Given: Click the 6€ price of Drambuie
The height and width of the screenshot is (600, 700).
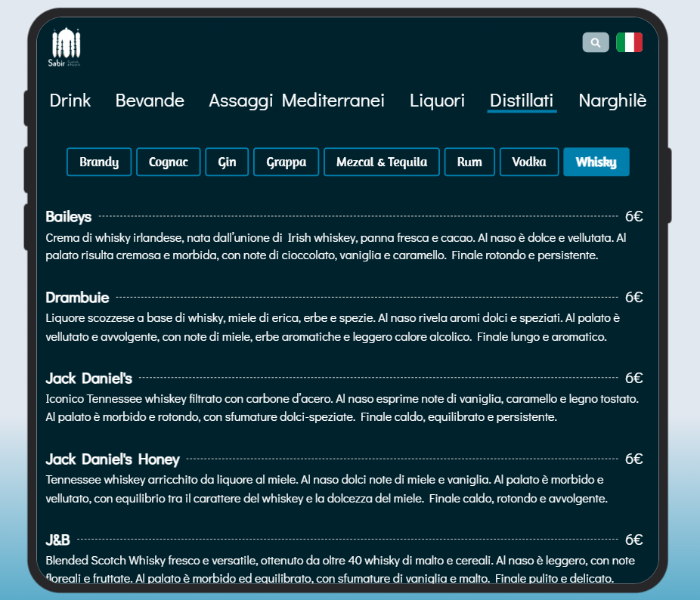Looking at the screenshot, I should [x=633, y=297].
